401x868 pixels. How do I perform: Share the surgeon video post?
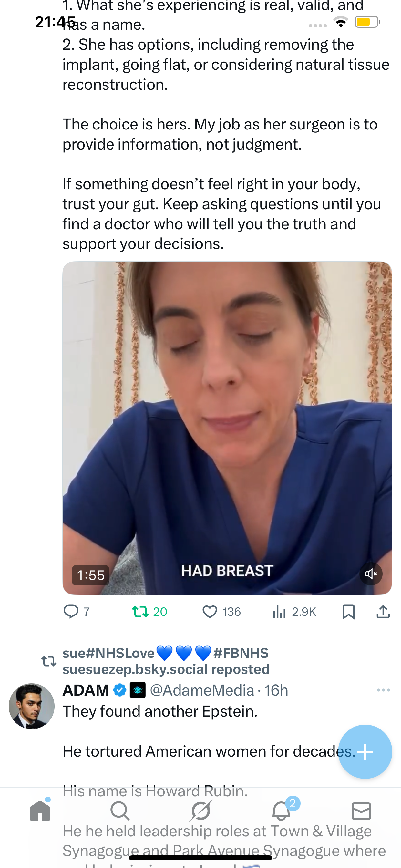[x=383, y=611]
